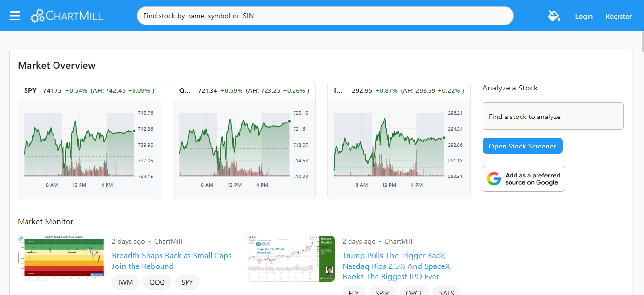This screenshot has width=644, height=295.
Task: Open the Register link
Action: tap(618, 16)
